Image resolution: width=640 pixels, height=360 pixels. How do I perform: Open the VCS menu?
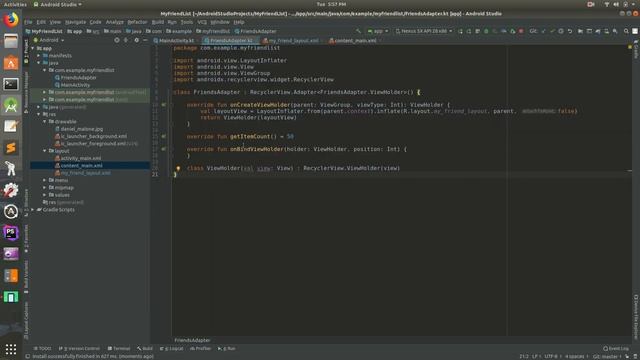coord(202,22)
